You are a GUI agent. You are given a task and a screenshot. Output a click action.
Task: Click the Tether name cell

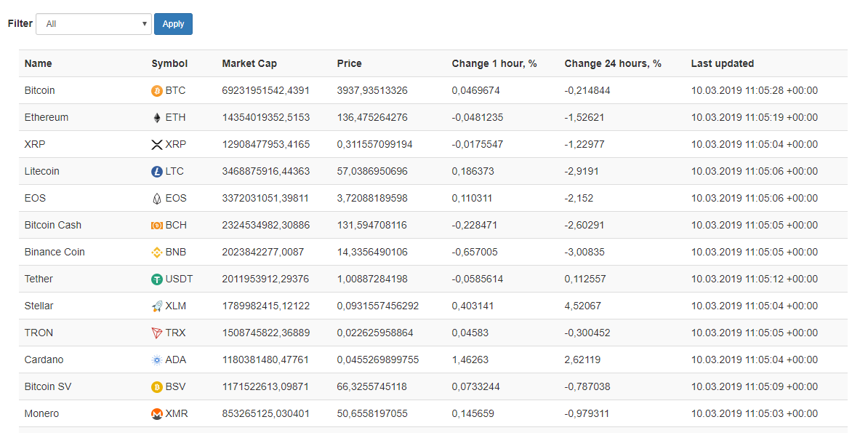point(39,279)
